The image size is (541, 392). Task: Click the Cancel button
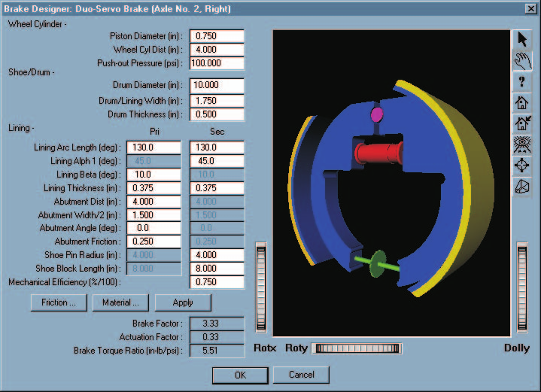coord(301,375)
